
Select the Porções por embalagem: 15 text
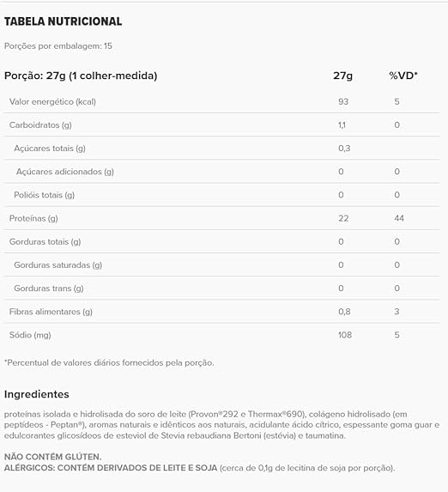pos(58,46)
